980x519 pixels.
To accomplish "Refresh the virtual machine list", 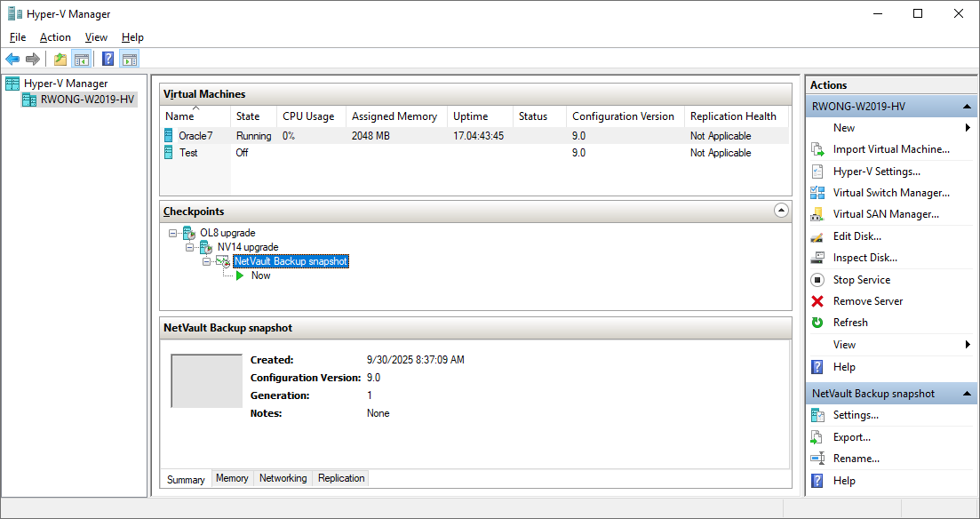I will (851, 322).
